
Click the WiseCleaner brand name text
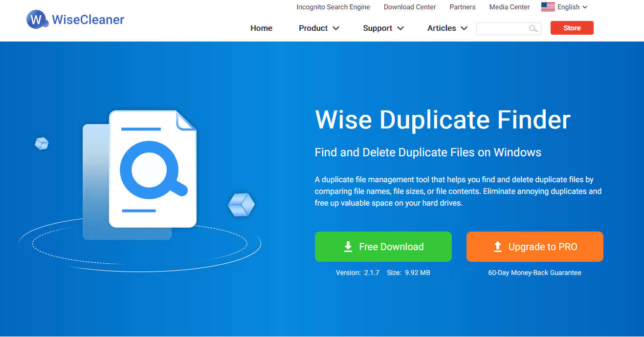[88, 20]
